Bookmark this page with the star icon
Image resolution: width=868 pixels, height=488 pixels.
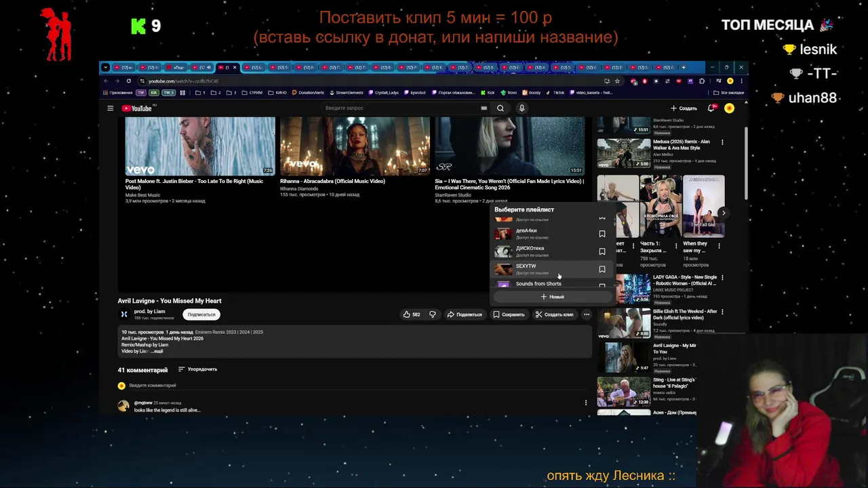(617, 81)
